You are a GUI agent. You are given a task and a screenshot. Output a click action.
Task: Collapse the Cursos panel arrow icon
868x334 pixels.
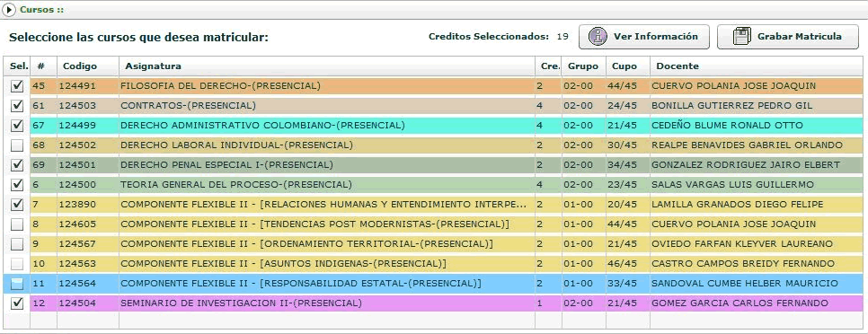tap(9, 10)
